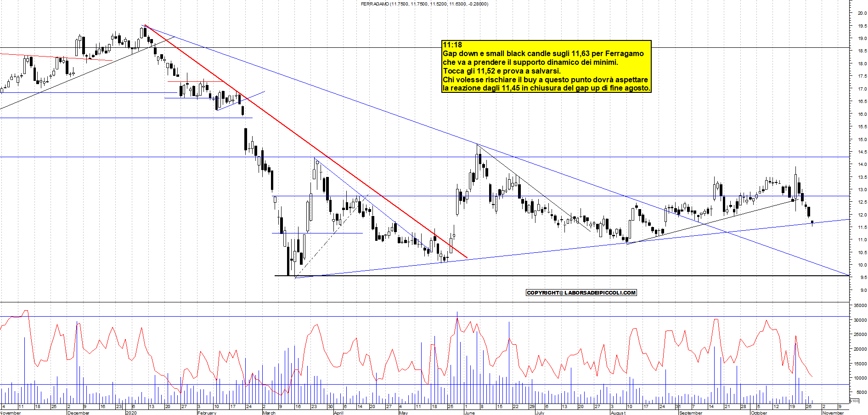868x415 pixels.
Task: Click the 20000 volume axis label
Action: tap(860, 349)
